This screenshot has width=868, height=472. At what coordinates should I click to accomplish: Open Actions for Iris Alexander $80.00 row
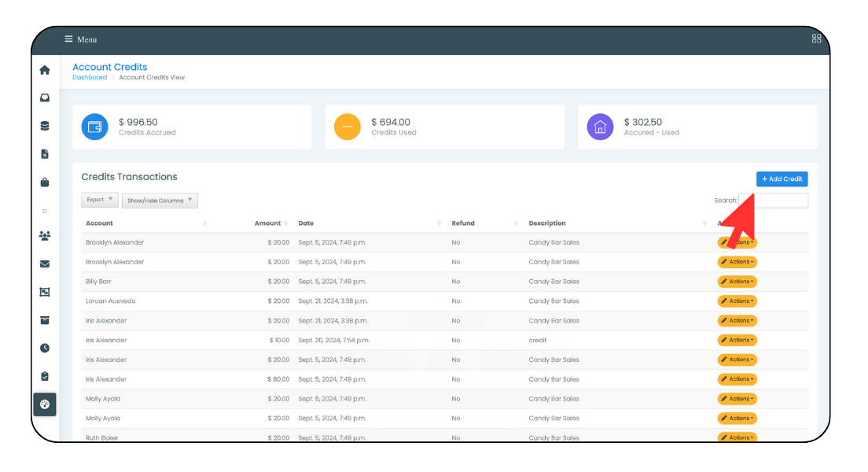point(737,379)
